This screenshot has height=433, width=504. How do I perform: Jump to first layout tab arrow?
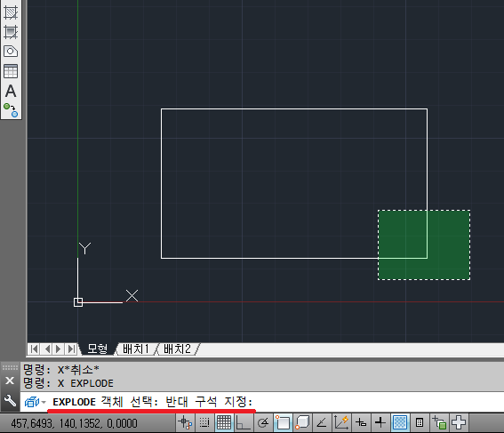coord(35,349)
